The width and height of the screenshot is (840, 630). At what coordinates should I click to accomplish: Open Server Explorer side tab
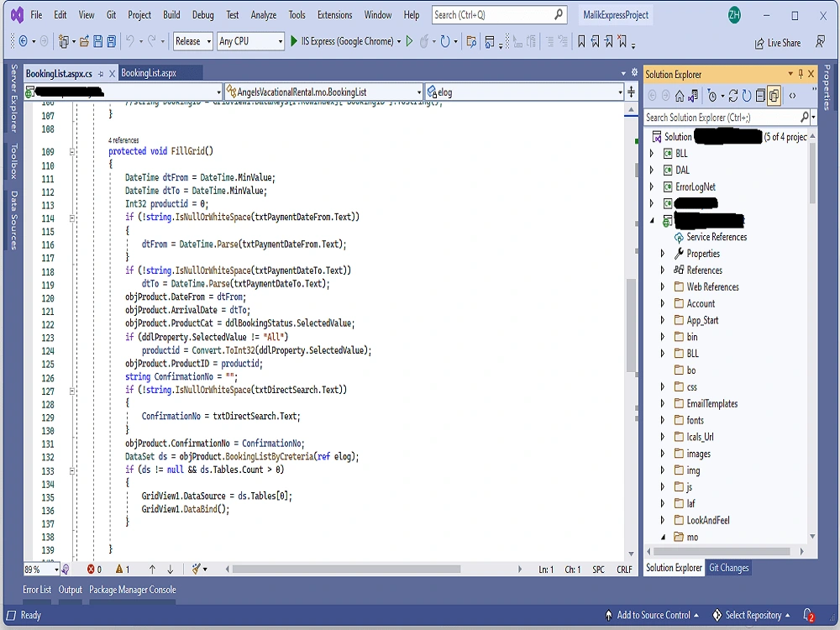14,98
